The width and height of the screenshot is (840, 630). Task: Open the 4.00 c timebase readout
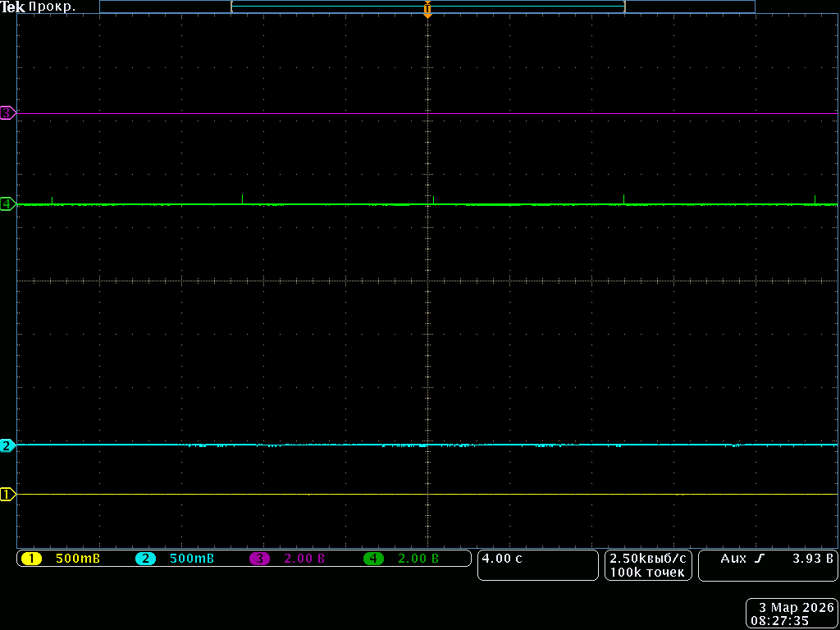tap(502, 559)
